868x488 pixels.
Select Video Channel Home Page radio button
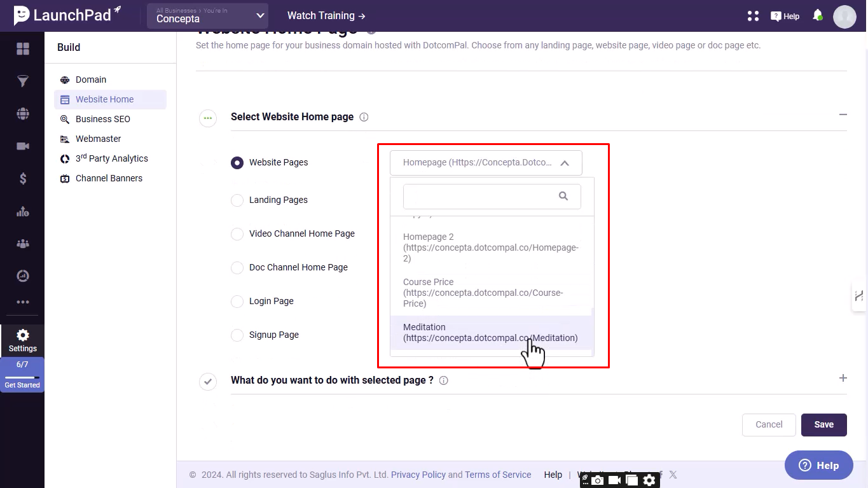pyautogui.click(x=237, y=234)
